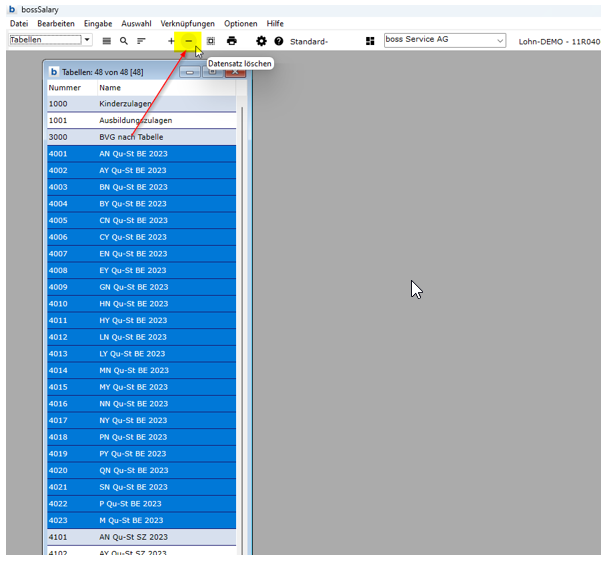The height and width of the screenshot is (568, 607).
Task: Click the list view icon in toolbar
Action: [107, 41]
